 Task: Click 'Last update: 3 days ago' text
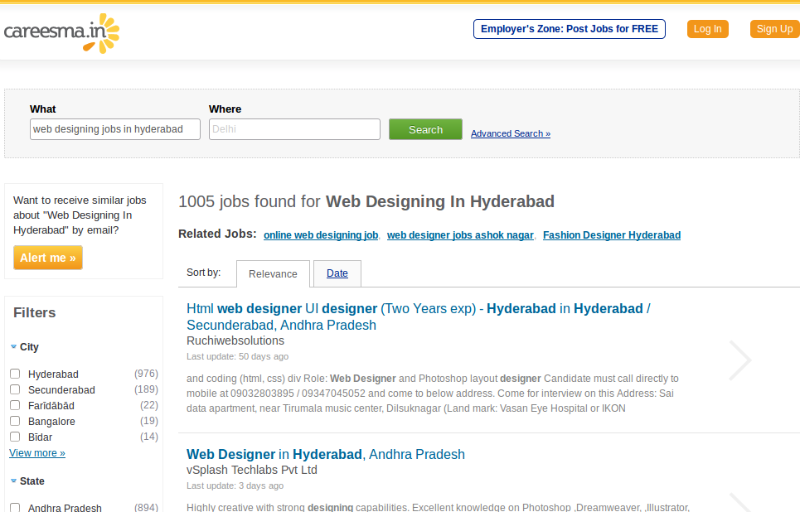[235, 486]
